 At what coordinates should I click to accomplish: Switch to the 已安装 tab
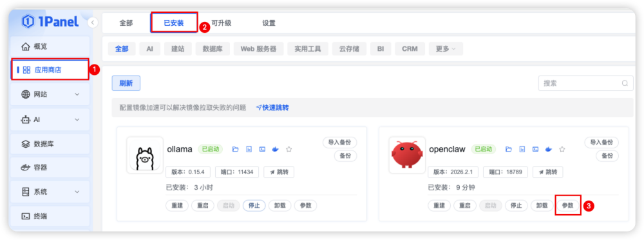(174, 23)
